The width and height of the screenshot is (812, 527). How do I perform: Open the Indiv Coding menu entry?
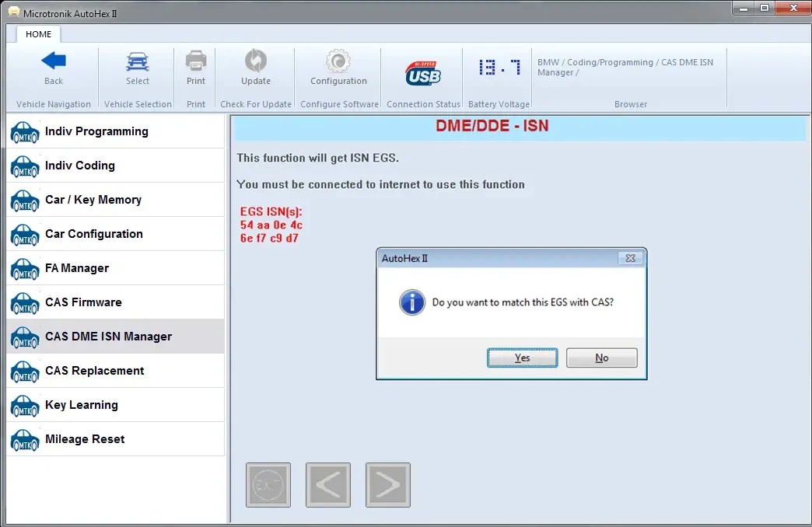pos(115,166)
